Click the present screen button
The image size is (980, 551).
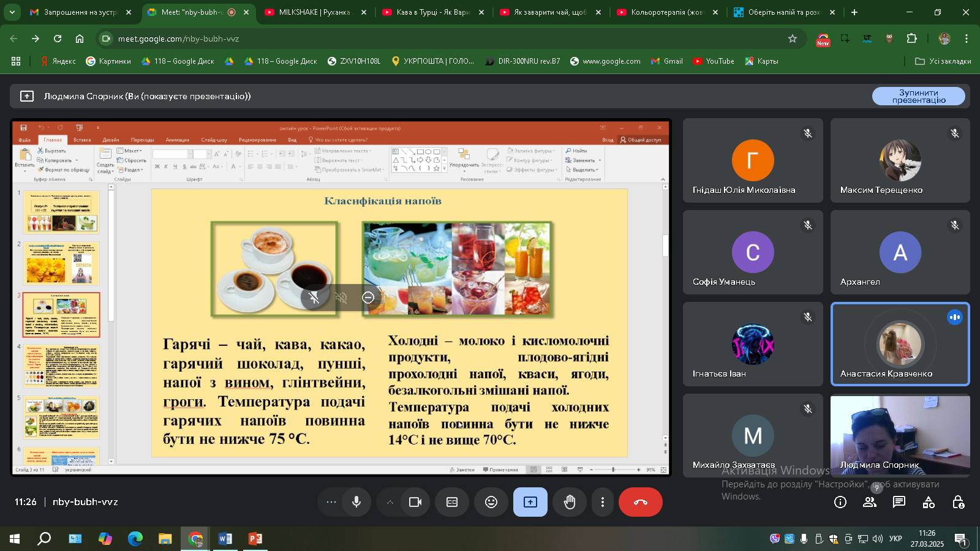click(x=530, y=502)
